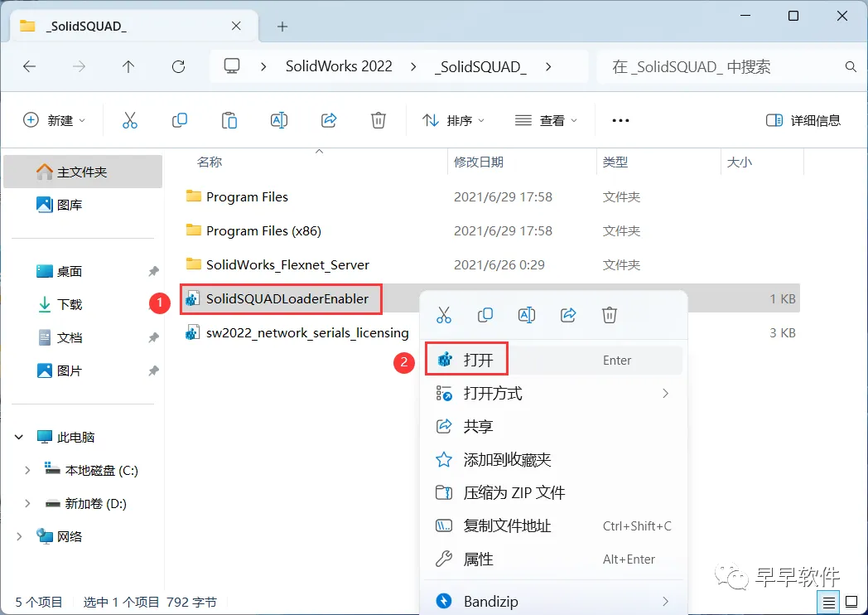Screen dimensions: 868x615
Task: Open the See more three-dots menu
Action: pos(620,120)
